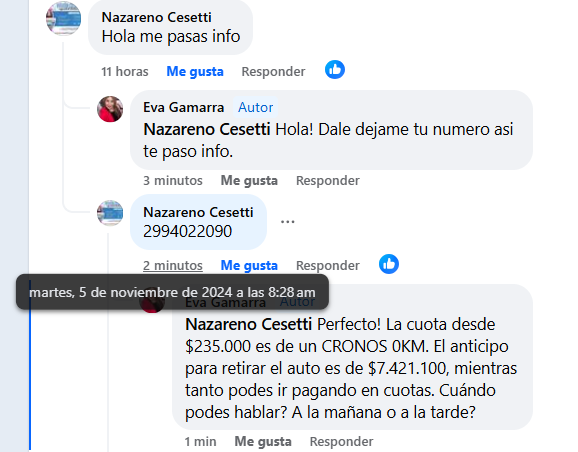Open Nazareno Cesetti's avatar on phone number reply
Screen dimensions: 578x452
[x=110, y=213]
